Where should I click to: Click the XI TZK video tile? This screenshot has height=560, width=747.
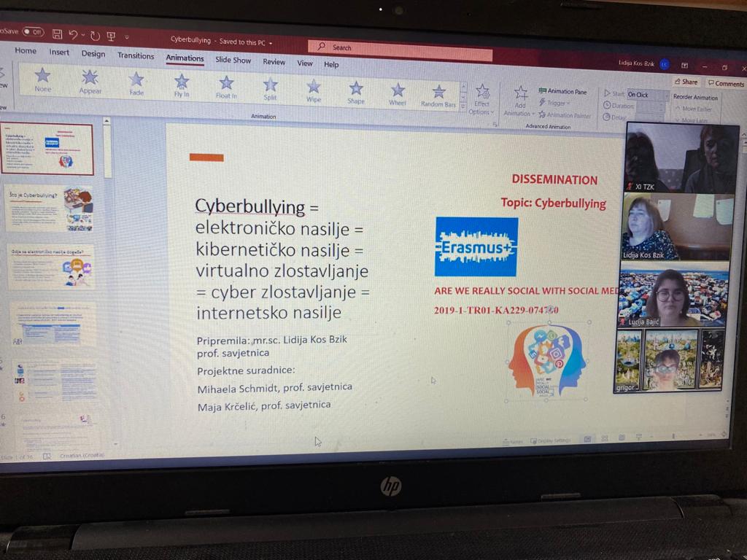tap(681, 157)
